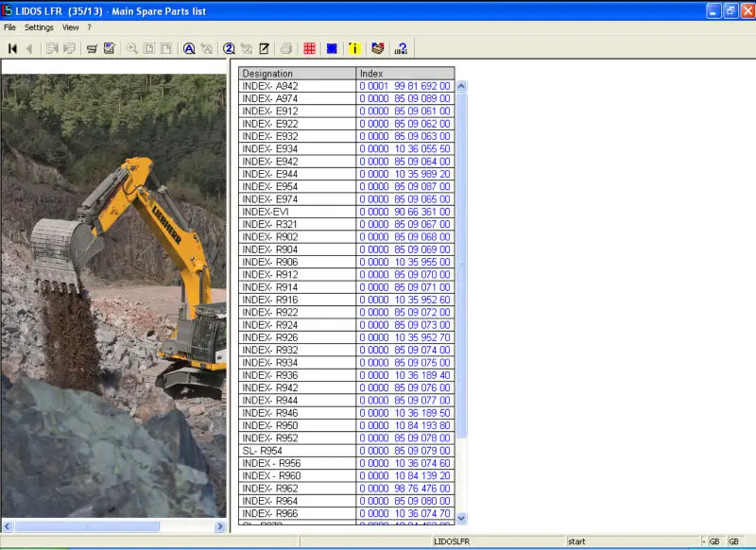Click the solid blue square icon
Viewport: 756px width, 550px height.
tap(332, 48)
